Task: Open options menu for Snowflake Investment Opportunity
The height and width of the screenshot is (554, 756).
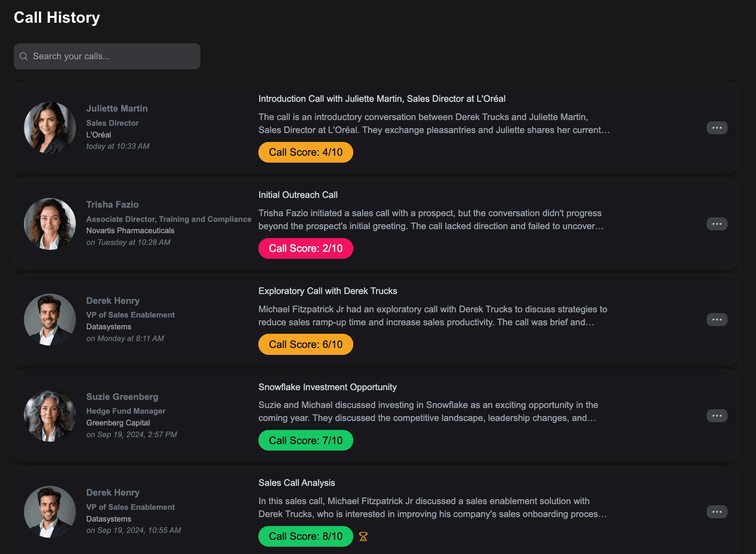Action: click(x=717, y=415)
